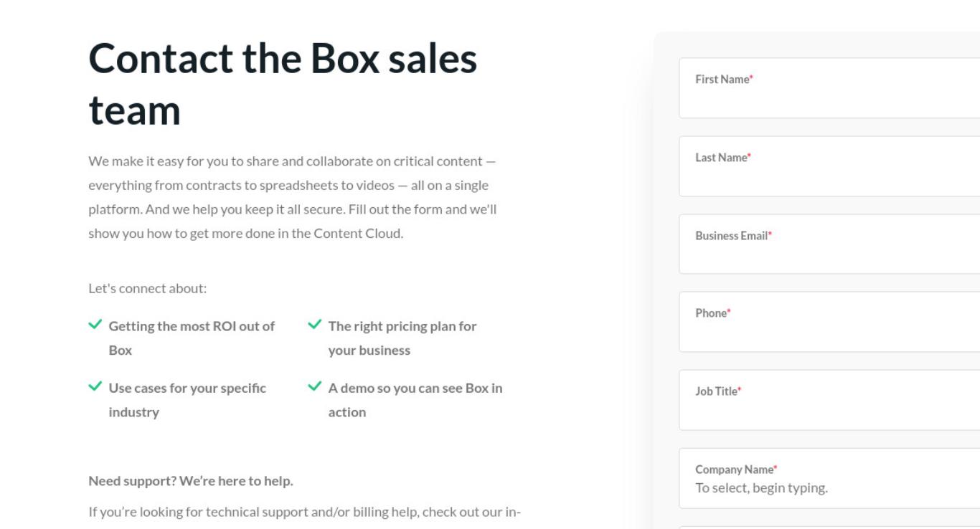Click the Need support? We're here to help heading
This screenshot has width=980, height=529.
pos(191,481)
